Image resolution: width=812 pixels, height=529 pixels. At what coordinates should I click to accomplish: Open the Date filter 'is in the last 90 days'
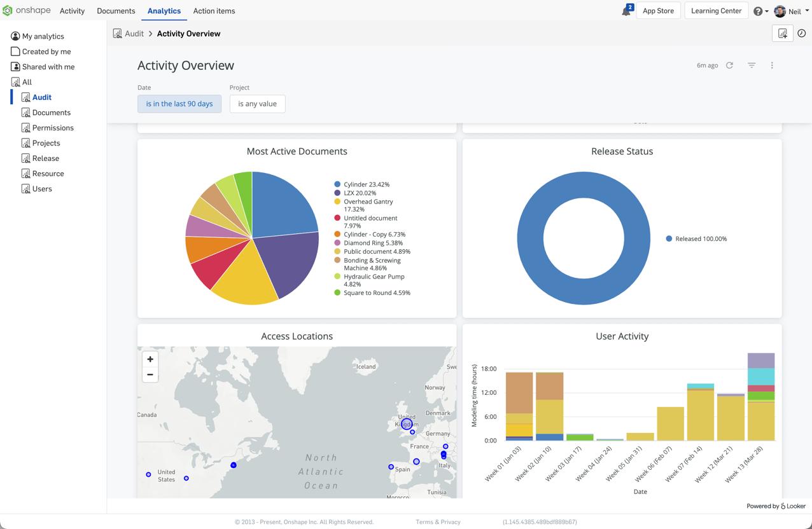tap(179, 104)
